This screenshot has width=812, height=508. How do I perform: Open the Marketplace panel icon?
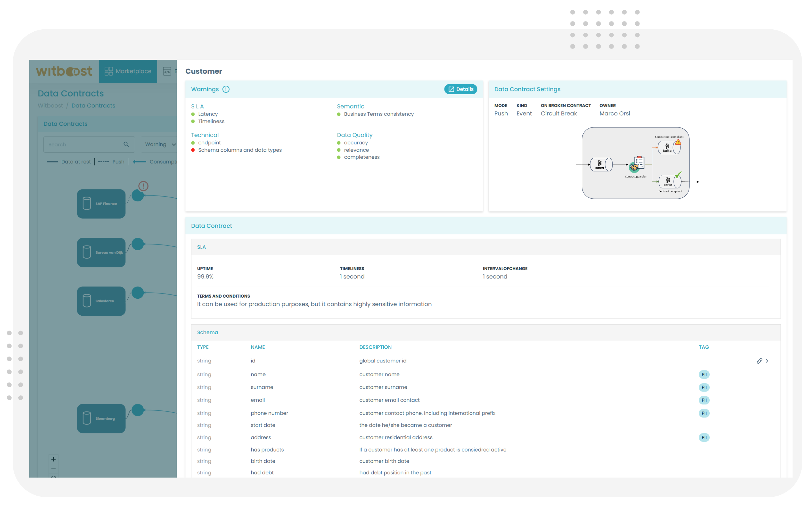click(110, 71)
